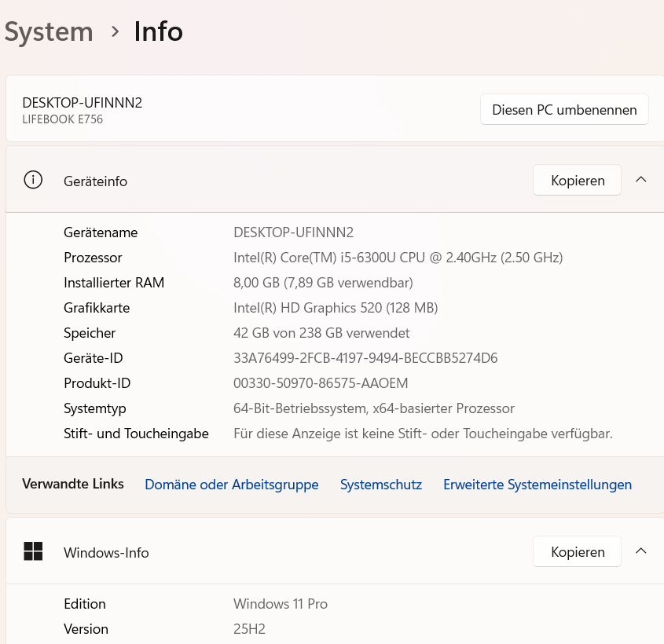Image resolution: width=664 pixels, height=644 pixels.
Task: Go back to System in breadcrumb
Action: (x=49, y=32)
